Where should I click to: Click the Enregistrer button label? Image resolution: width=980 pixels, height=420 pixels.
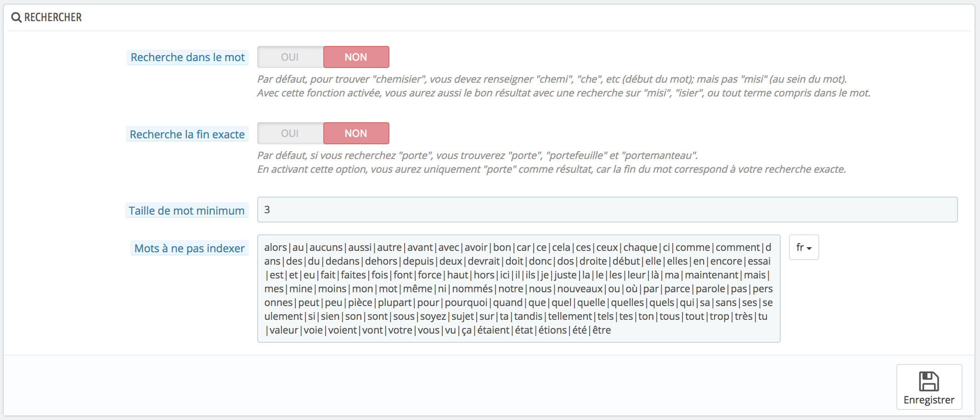(929, 400)
